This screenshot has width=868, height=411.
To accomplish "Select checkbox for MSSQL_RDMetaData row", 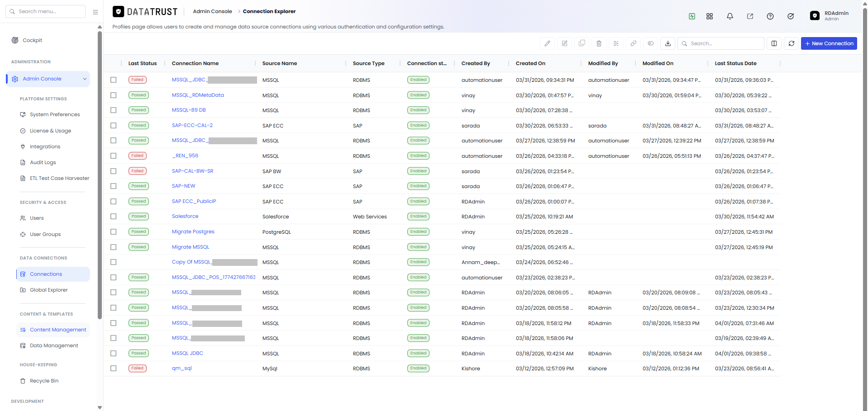I will click(x=113, y=95).
